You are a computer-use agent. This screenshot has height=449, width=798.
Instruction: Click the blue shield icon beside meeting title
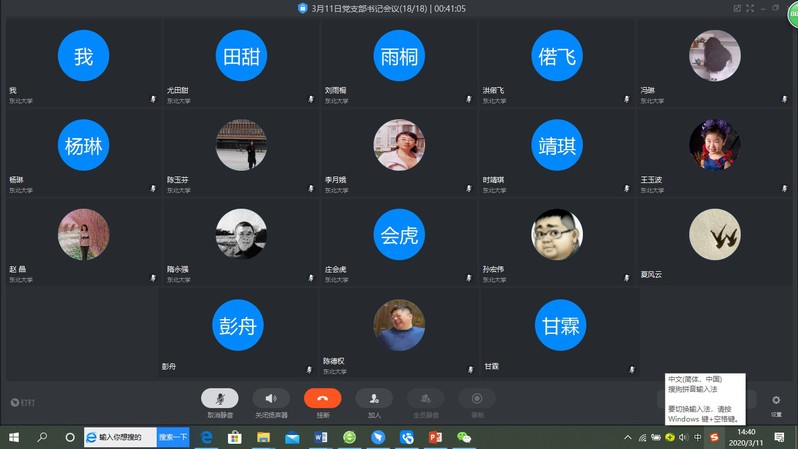[x=303, y=8]
